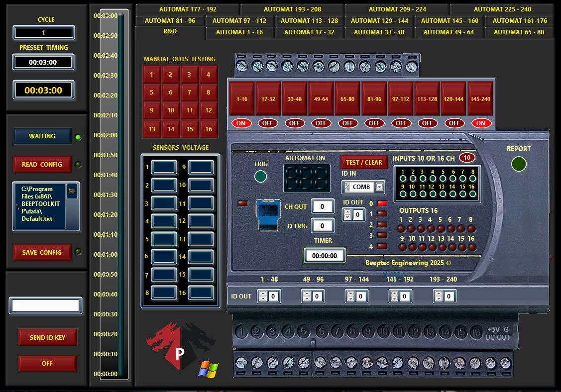Click the ID OUT stepper beside indicators
Screen dimensions: 561x392
pos(347,214)
